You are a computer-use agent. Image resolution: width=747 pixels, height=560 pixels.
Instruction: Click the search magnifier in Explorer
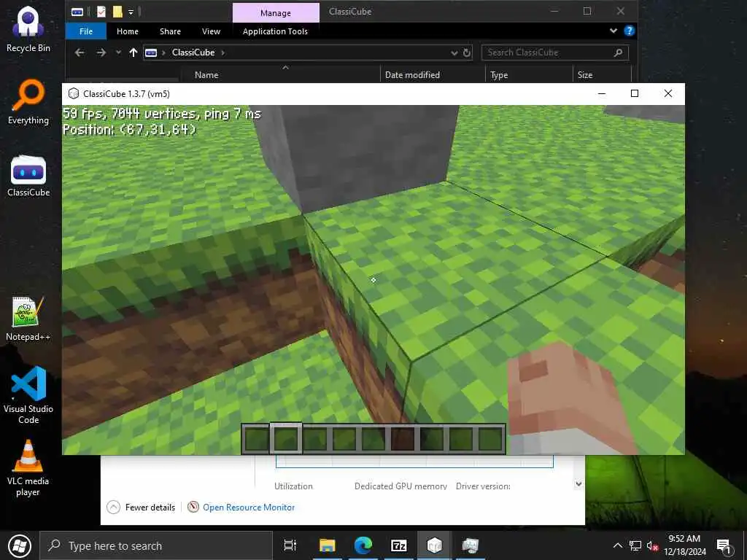(x=619, y=52)
